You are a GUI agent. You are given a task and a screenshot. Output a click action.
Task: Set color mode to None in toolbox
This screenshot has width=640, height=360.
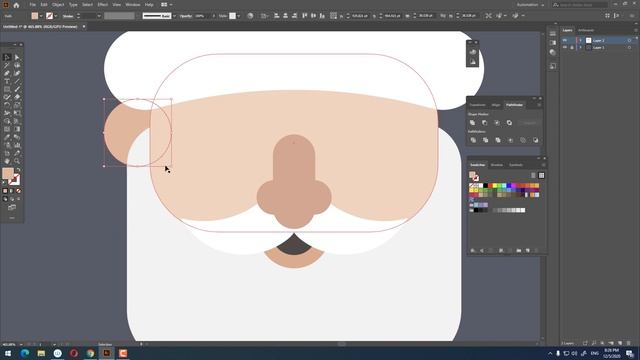(x=18, y=191)
